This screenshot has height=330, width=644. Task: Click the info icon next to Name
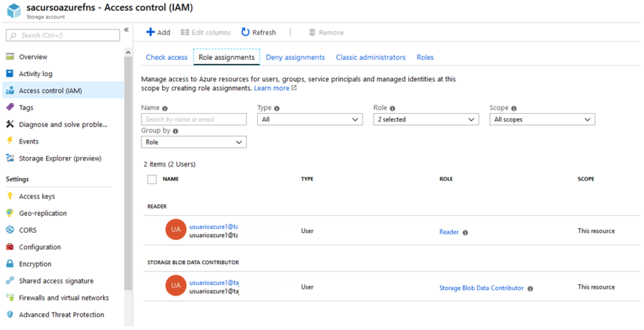coord(165,108)
